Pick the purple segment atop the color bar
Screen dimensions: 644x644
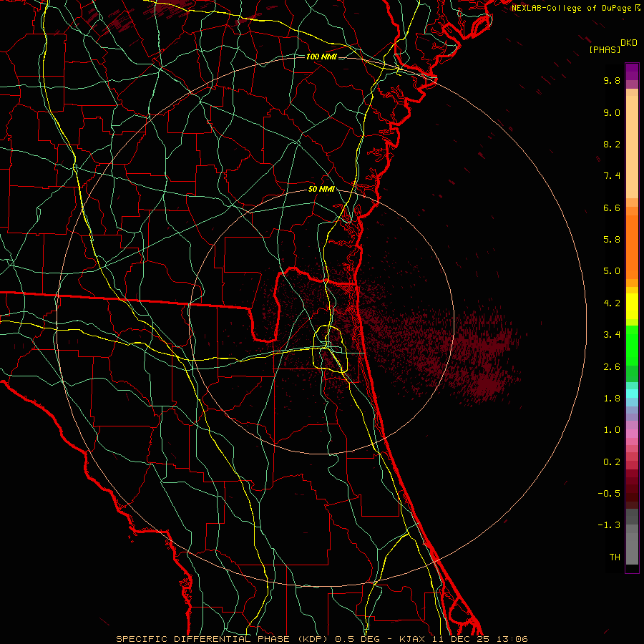(632, 72)
